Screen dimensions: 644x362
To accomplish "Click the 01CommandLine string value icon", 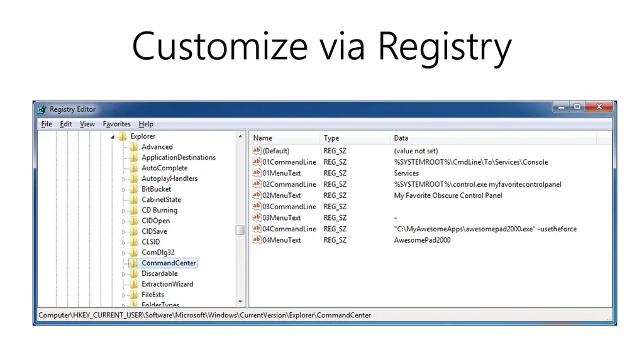I will click(257, 162).
